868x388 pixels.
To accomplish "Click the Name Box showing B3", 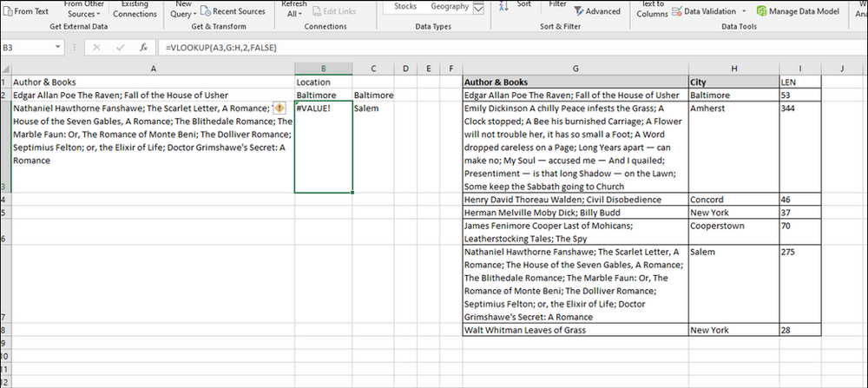I will point(28,48).
